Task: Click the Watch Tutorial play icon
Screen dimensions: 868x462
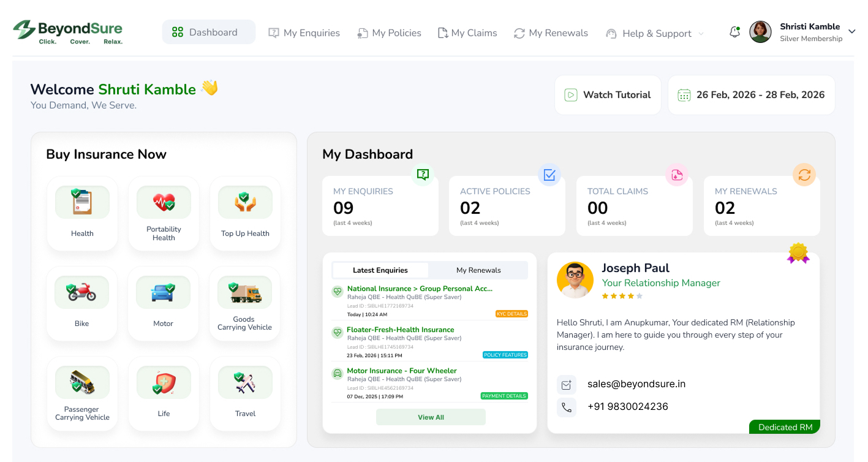Action: 571,95
